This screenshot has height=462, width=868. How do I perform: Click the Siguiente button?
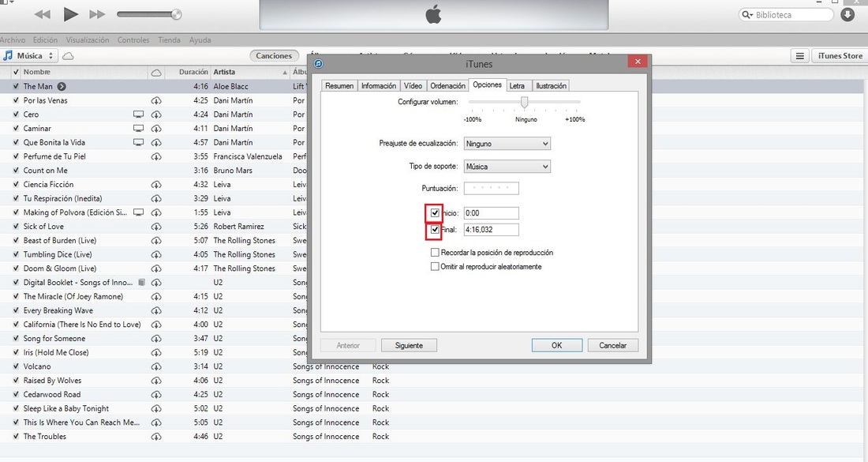tap(409, 346)
